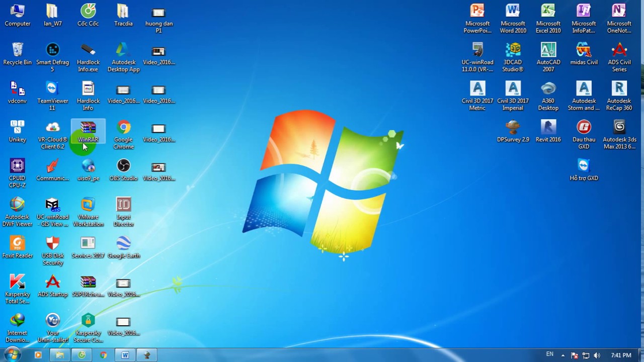This screenshot has width=644, height=362.
Task: Open the ADS Startup shortcut
Action: [52, 286]
